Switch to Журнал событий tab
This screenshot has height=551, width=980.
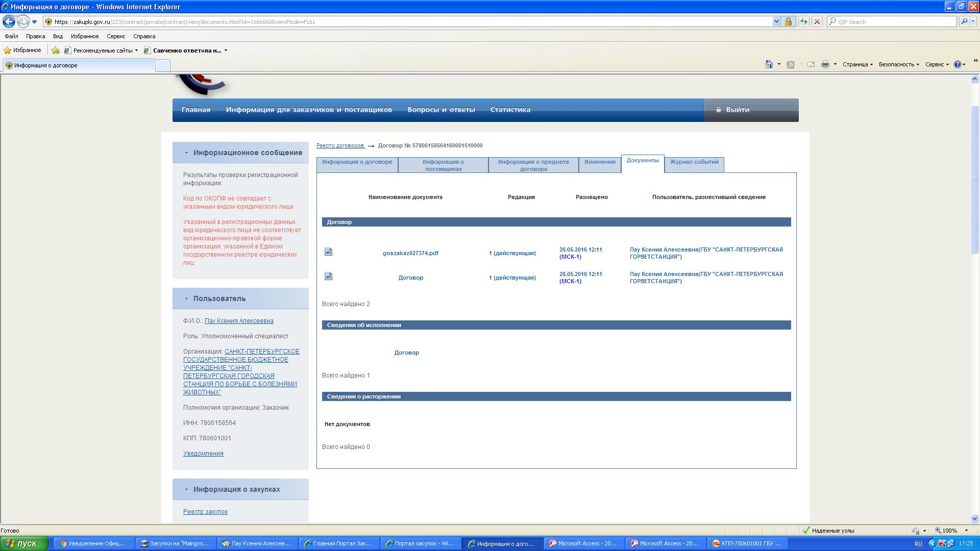point(694,162)
